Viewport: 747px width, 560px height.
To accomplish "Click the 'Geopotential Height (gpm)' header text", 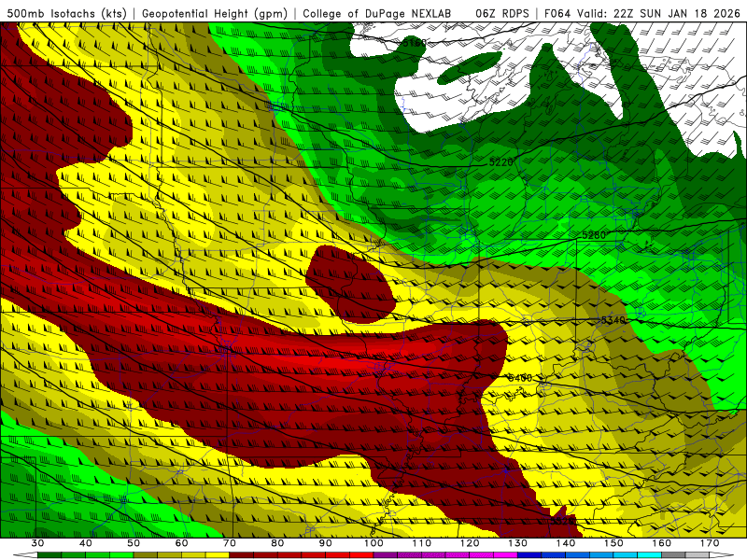I will (x=216, y=13).
